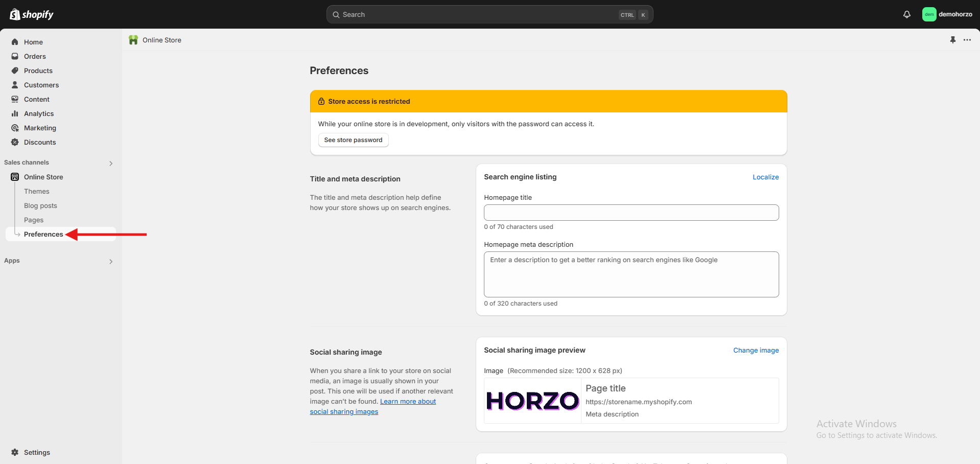Click the Localize link

pos(765,177)
